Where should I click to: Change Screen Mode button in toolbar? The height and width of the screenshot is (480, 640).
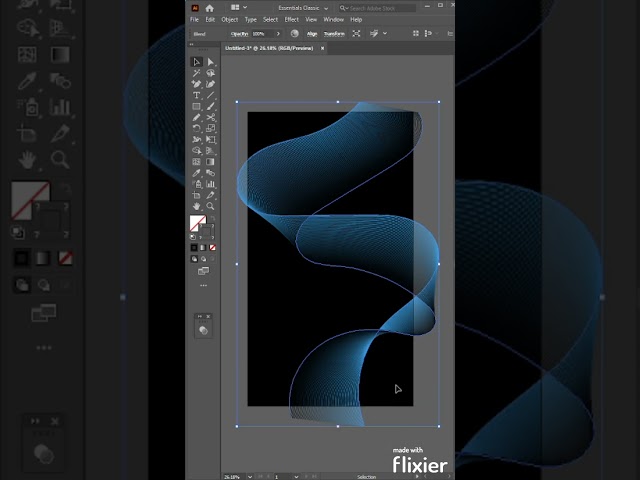tap(203, 271)
